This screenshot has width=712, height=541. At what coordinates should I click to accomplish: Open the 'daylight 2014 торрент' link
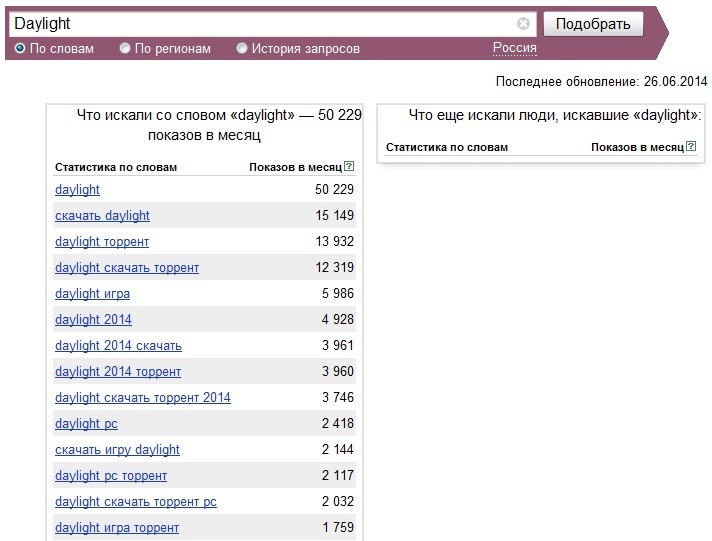click(118, 372)
